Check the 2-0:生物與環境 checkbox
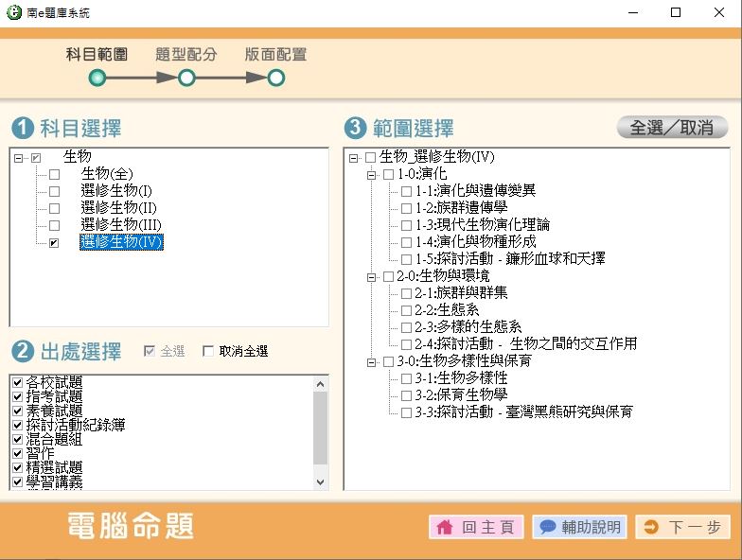 (x=388, y=276)
